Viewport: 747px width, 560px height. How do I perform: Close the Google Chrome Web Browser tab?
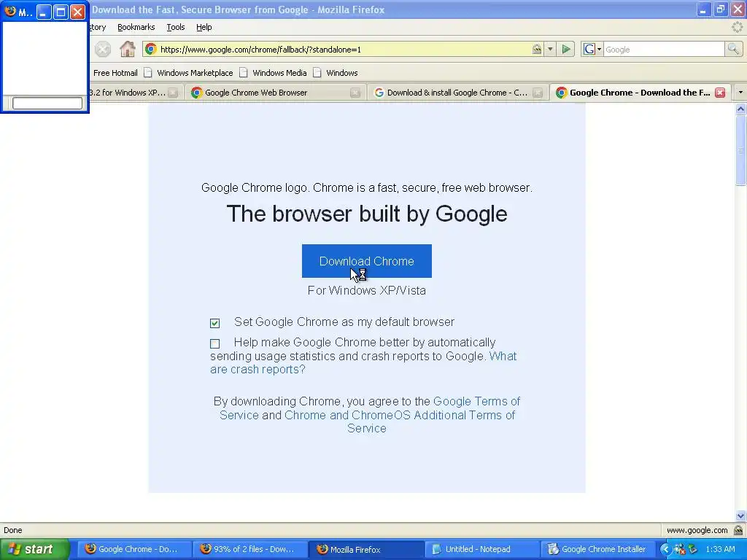355,93
